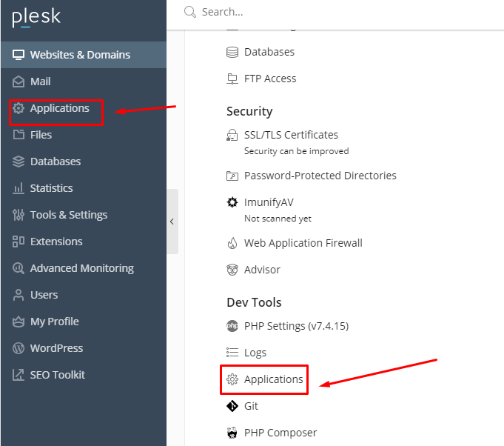
Task: Click the Git diamond icon
Action: tap(232, 406)
